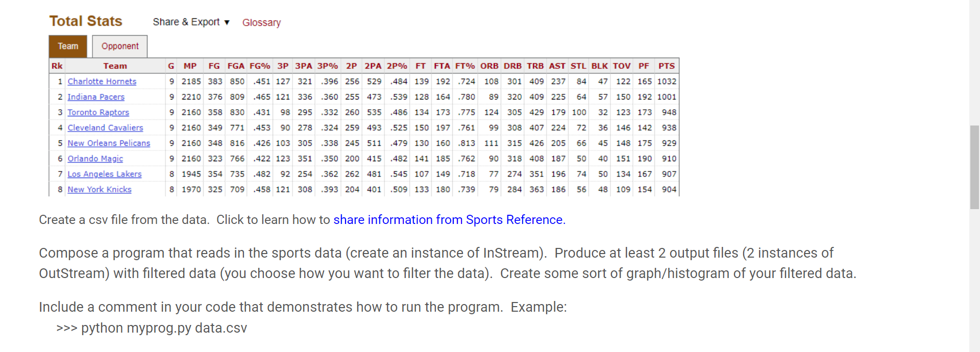Open the Toronto Raptors team page
The height and width of the screenshot is (352, 980).
pos(98,112)
